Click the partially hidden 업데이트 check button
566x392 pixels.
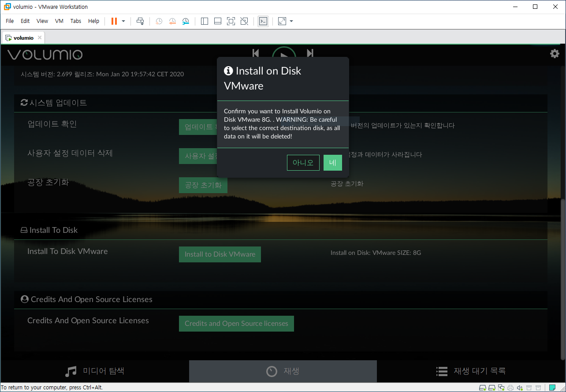tap(198, 127)
